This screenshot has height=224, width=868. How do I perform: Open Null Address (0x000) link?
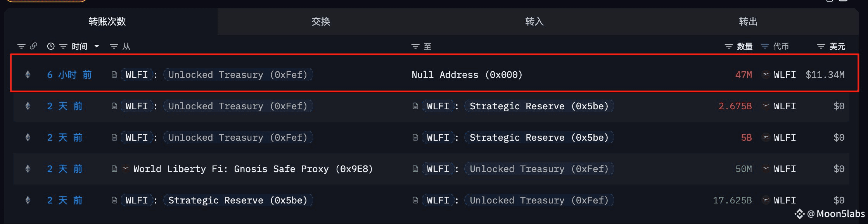[x=467, y=75]
